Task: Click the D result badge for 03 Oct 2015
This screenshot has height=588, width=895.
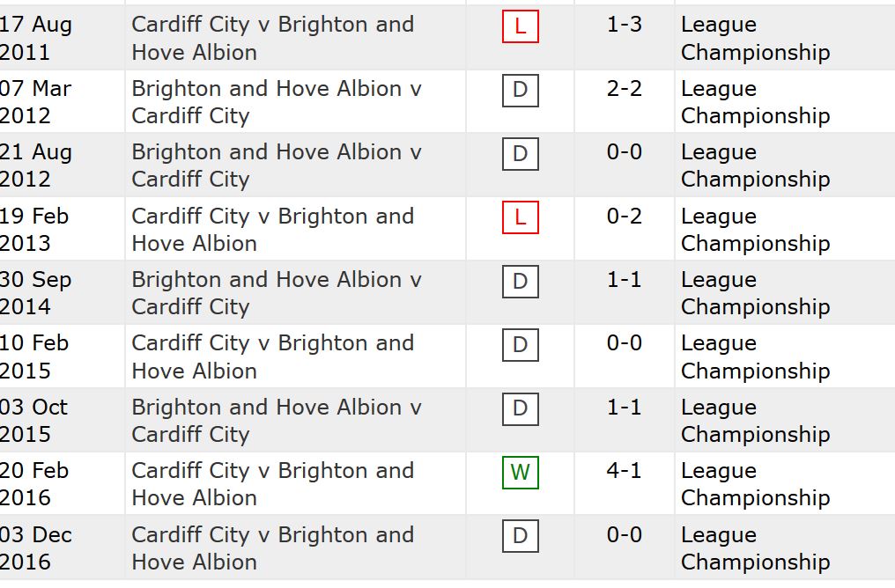Action: pyautogui.click(x=520, y=408)
